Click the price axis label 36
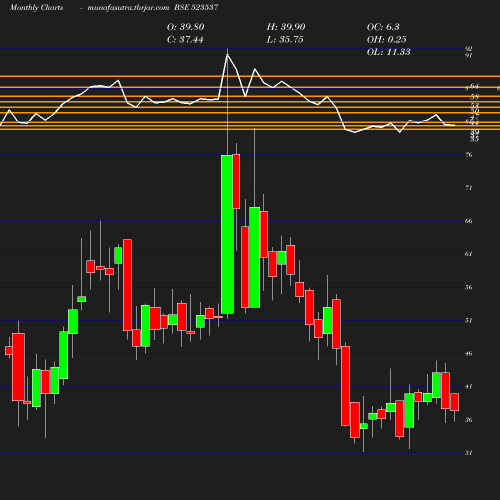Viewport: 500px width, 500px height. coord(469,419)
